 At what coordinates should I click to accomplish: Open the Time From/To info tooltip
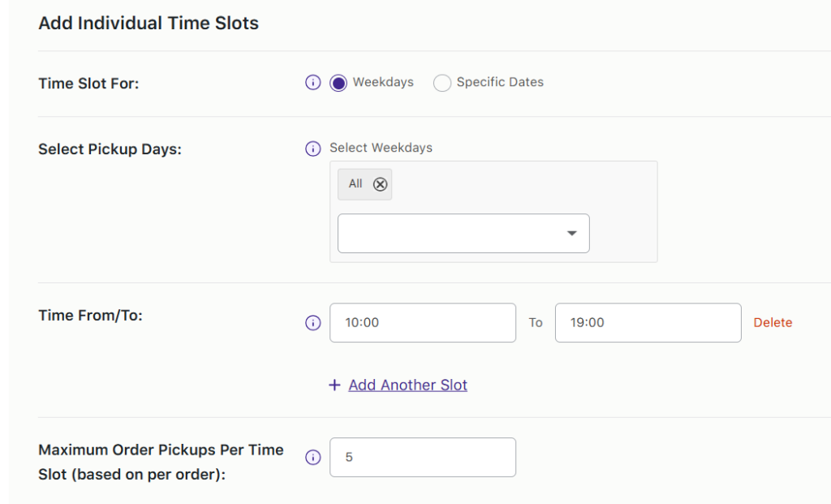(313, 322)
